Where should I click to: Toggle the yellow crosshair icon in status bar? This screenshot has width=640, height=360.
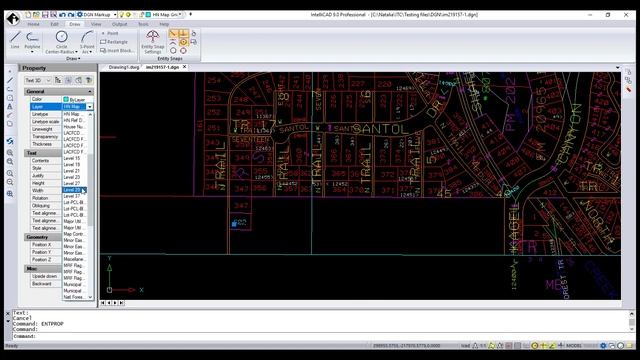coord(543,346)
